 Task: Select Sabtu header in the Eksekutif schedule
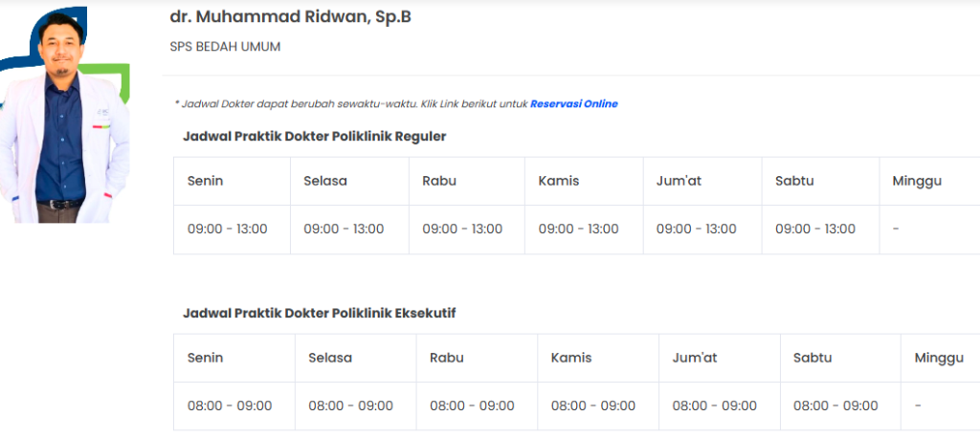(x=813, y=358)
